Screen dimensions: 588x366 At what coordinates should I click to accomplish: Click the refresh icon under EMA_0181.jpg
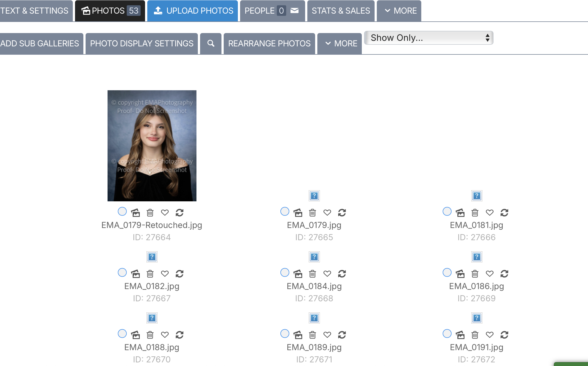(504, 213)
